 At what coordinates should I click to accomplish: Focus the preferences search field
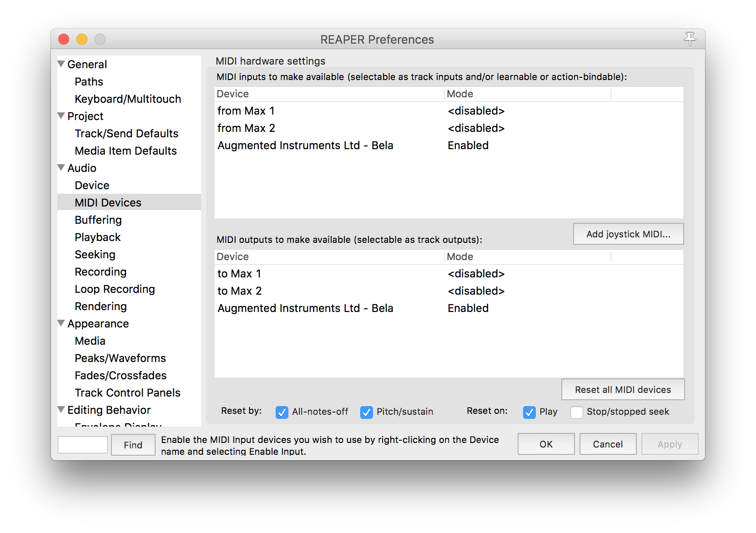coord(83,445)
